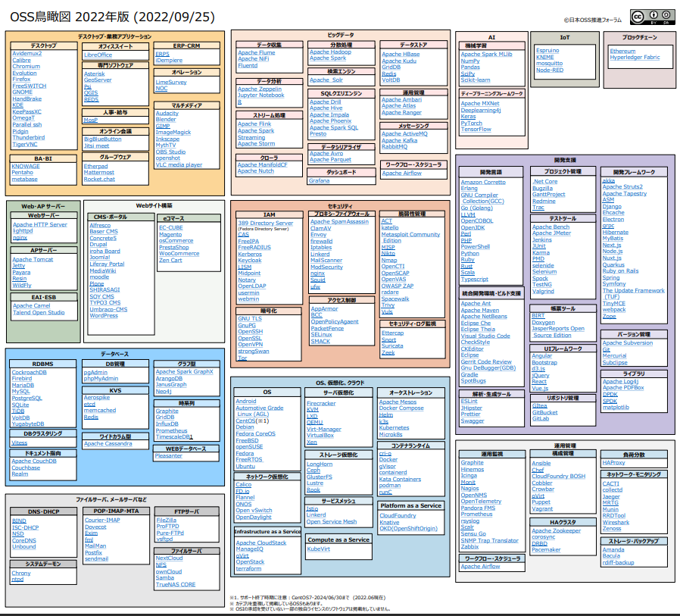The height and width of the screenshot is (616, 680).
Task: Click the Apache Cassandra link
Action: [x=108, y=444]
